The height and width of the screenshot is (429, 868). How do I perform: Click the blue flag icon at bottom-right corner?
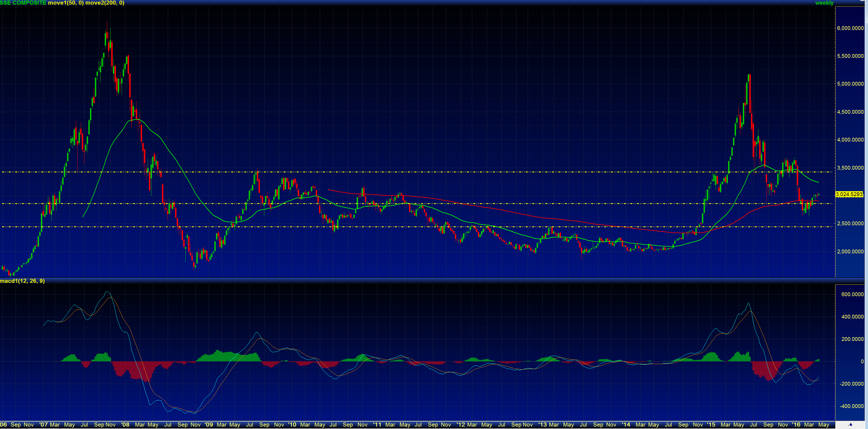pos(850,425)
